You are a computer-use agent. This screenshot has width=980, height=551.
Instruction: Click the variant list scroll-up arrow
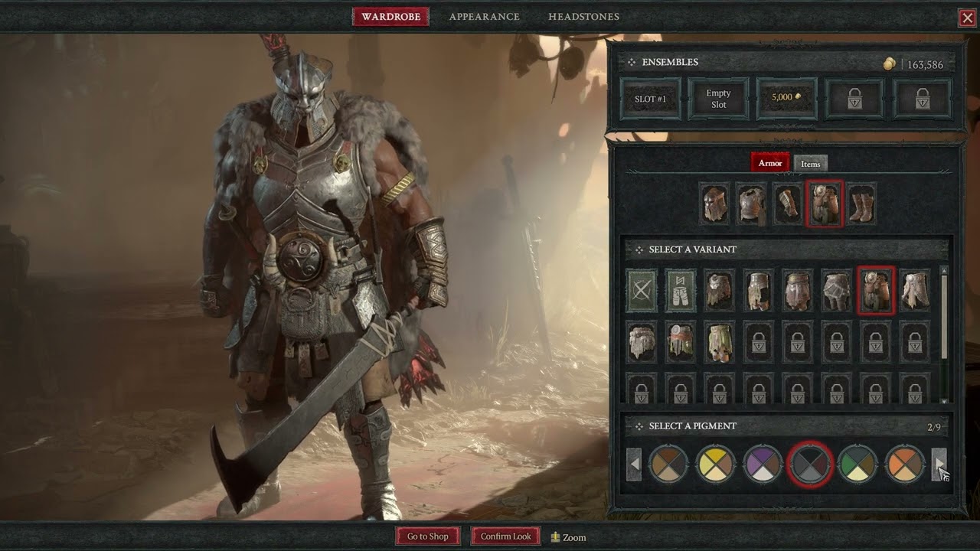pyautogui.click(x=944, y=270)
